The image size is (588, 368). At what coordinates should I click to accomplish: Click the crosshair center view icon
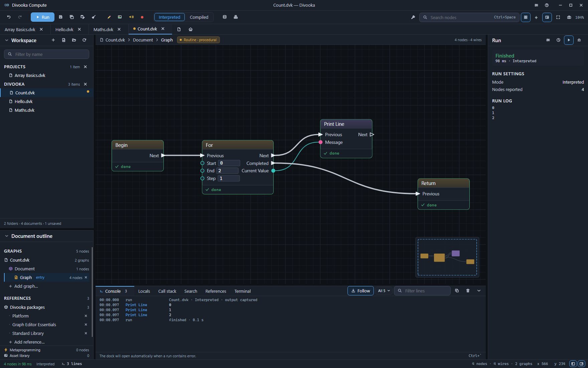pyautogui.click(x=536, y=17)
